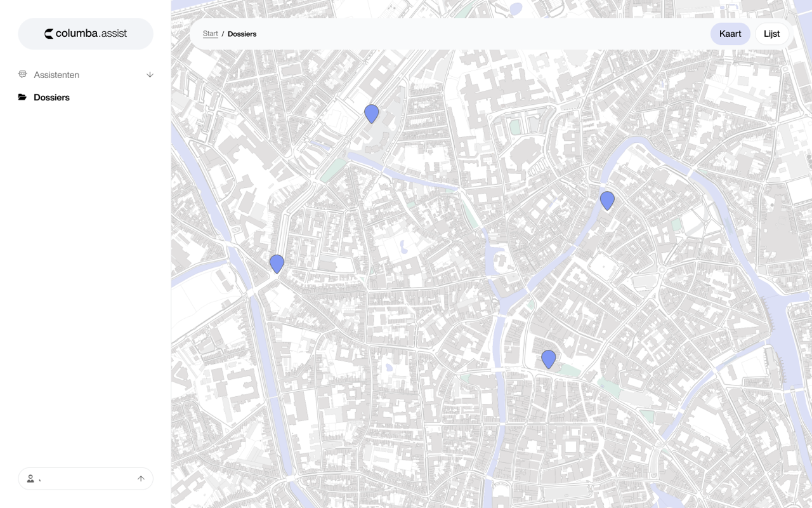The width and height of the screenshot is (812, 508).
Task: Click the Dossiers breadcrumb label
Action: pos(242,34)
